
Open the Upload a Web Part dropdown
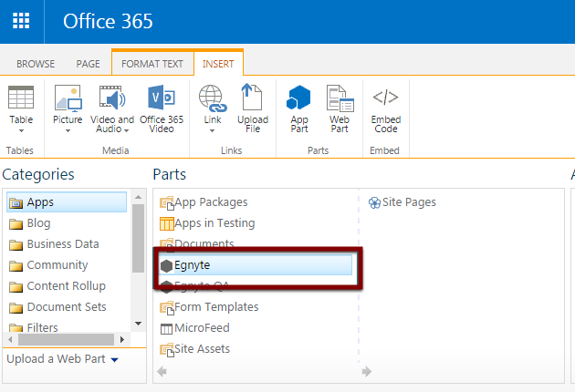[x=114, y=360]
